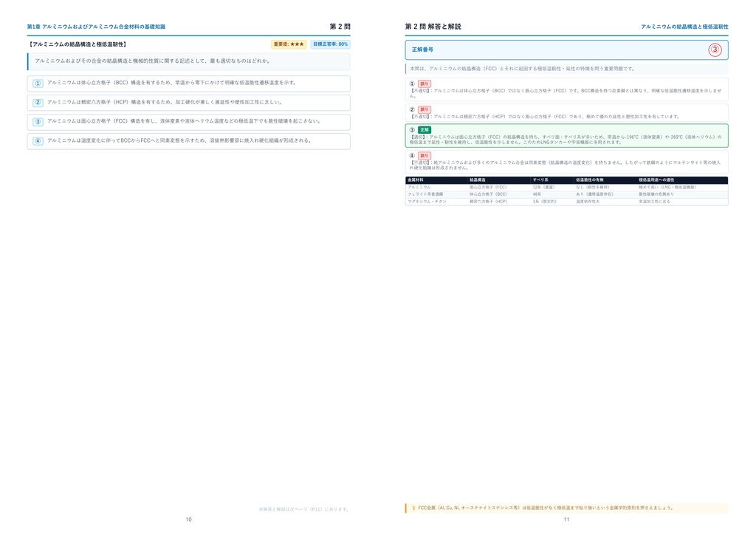Click the 低温脆性の有無 table header
The width and height of the screenshot is (756, 535).
(x=590, y=180)
